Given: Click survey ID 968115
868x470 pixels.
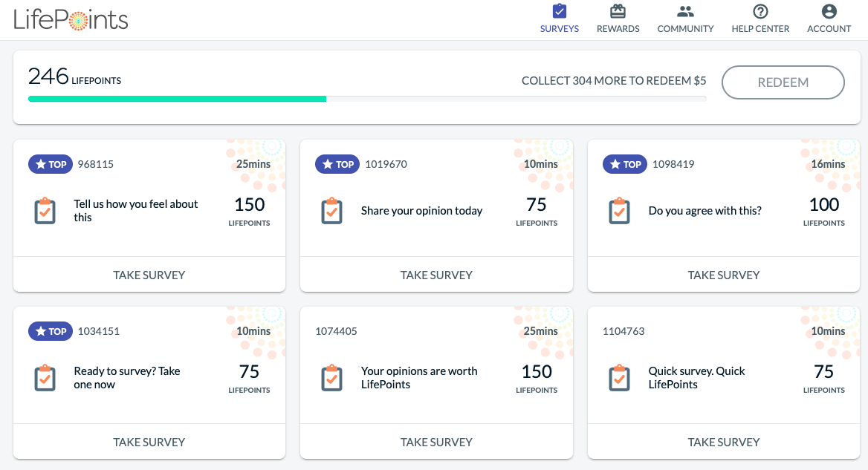Looking at the screenshot, I should pos(96,164).
